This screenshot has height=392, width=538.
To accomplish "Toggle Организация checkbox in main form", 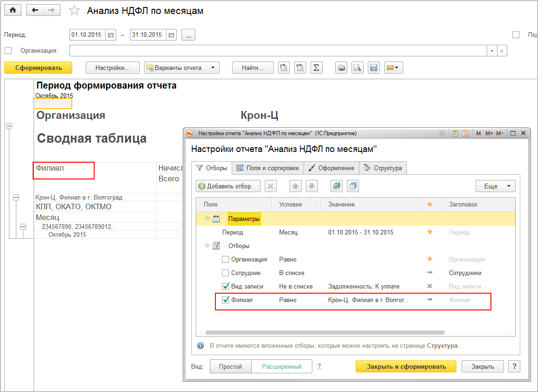I will coord(8,51).
